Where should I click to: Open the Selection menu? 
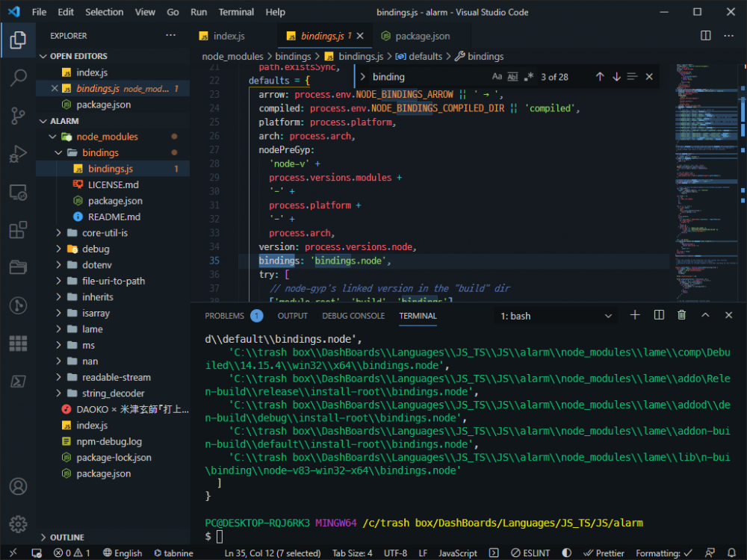(105, 12)
